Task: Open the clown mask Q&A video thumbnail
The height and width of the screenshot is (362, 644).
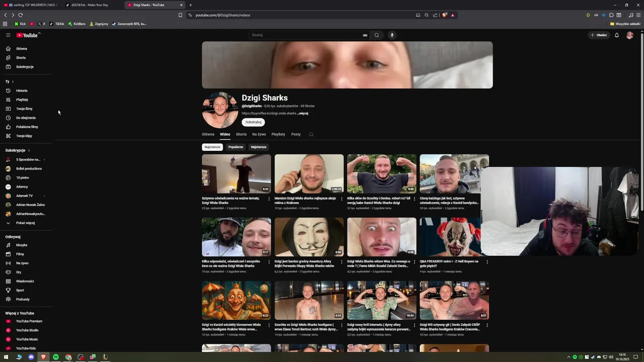Action: (x=450, y=237)
